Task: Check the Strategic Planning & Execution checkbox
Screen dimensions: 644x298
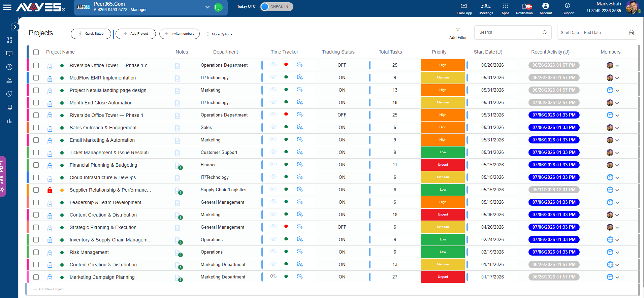Action: [36, 227]
